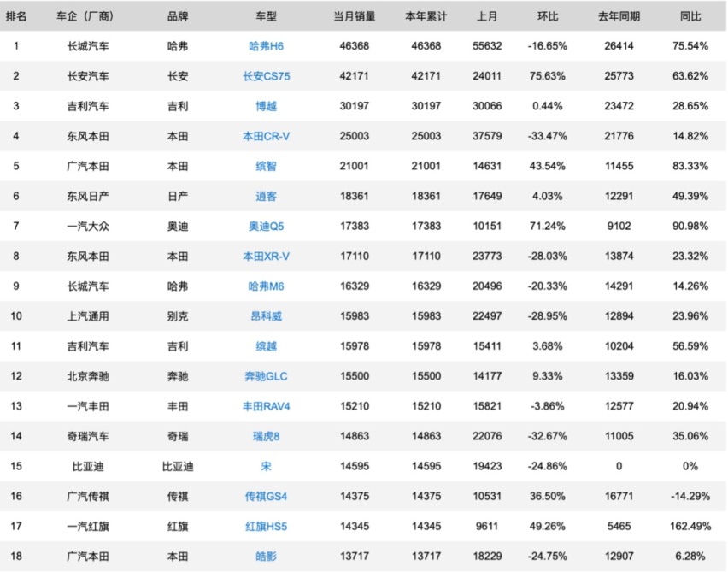Viewport: 728px width, 572px height.
Task: Select the 日产 brand cell
Action: click(x=178, y=196)
